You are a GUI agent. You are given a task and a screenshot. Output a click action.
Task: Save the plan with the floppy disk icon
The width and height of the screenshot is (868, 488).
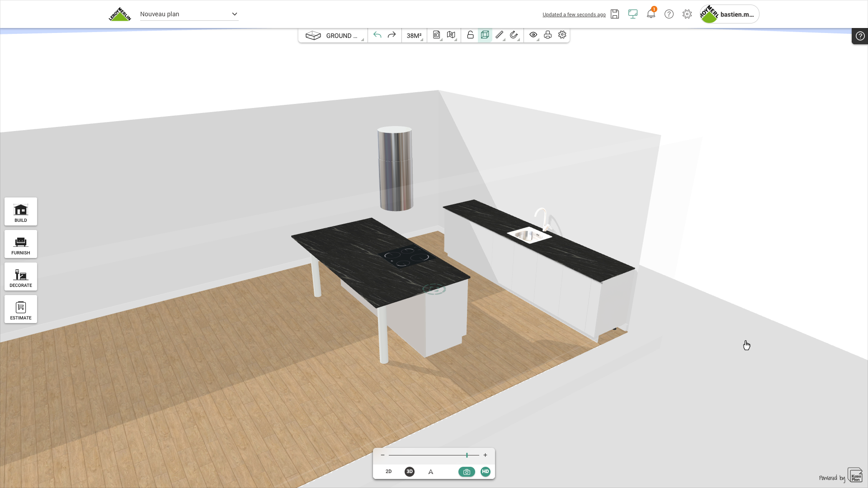(x=615, y=14)
